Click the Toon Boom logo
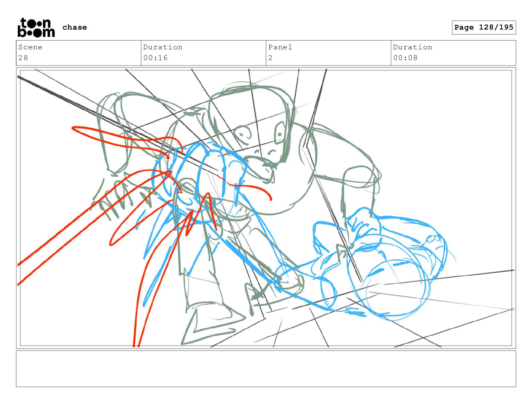The height and width of the screenshot is (411, 532). pos(36,28)
